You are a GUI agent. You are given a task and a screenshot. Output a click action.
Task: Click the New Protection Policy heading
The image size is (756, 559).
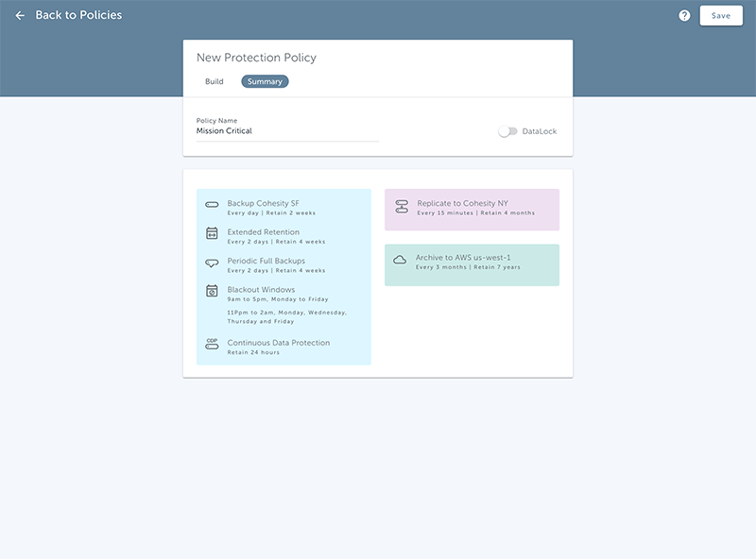(256, 58)
